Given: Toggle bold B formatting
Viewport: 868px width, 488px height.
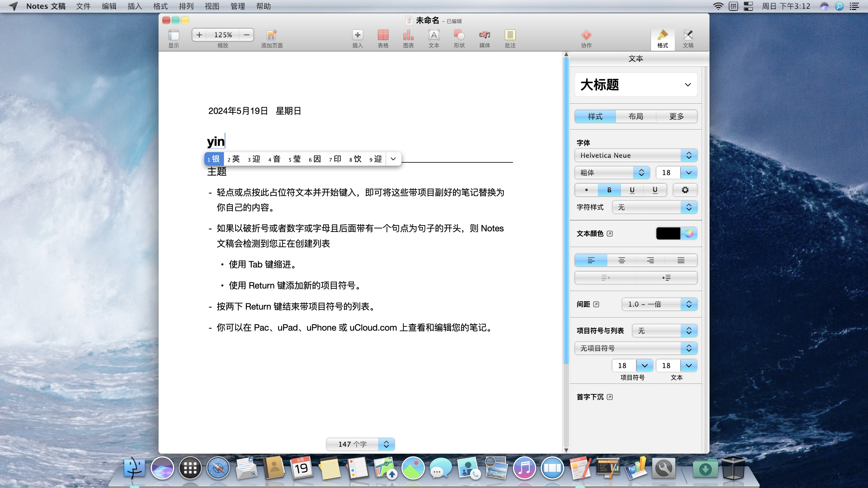Looking at the screenshot, I should 609,190.
